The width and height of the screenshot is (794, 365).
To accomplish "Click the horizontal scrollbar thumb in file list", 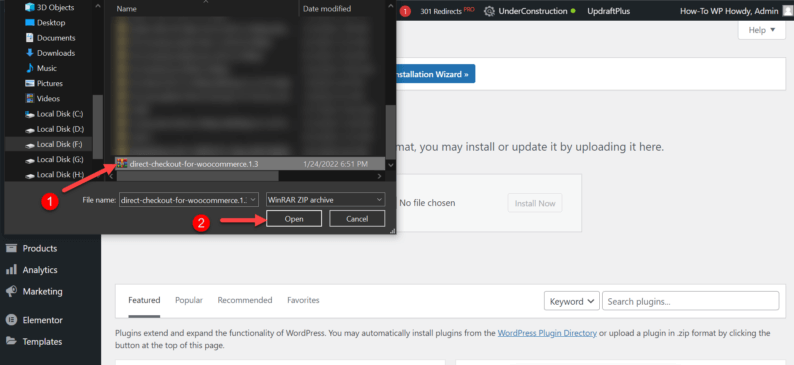I will pyautogui.click(x=197, y=176).
